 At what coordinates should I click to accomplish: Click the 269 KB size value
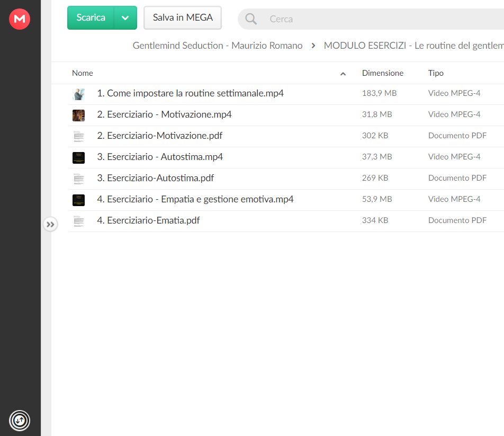click(x=375, y=178)
